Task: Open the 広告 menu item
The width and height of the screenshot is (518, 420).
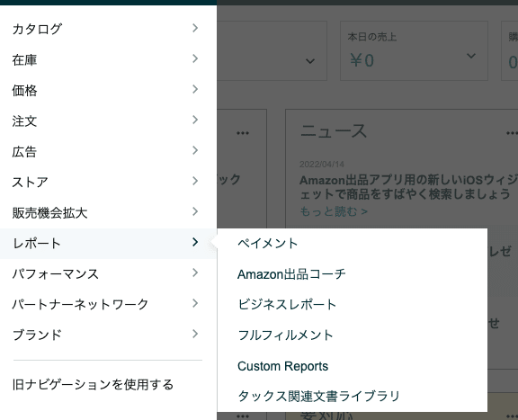Action: pyautogui.click(x=108, y=151)
